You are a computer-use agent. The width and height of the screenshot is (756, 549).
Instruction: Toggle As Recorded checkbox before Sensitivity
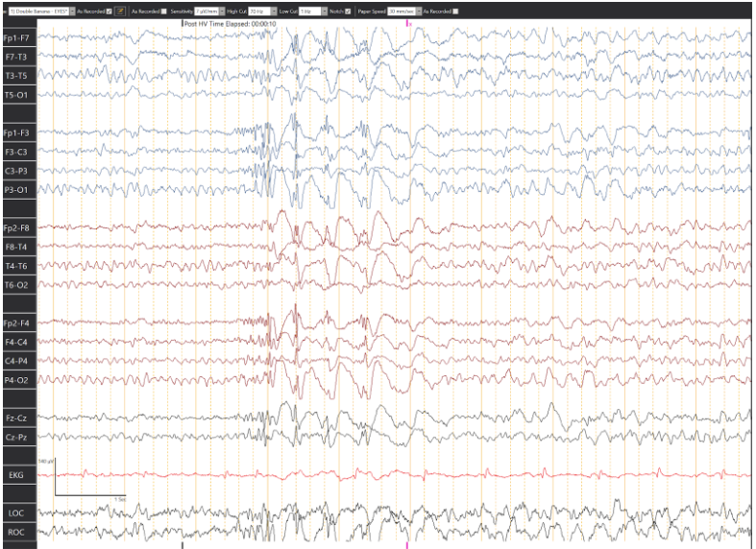point(163,12)
